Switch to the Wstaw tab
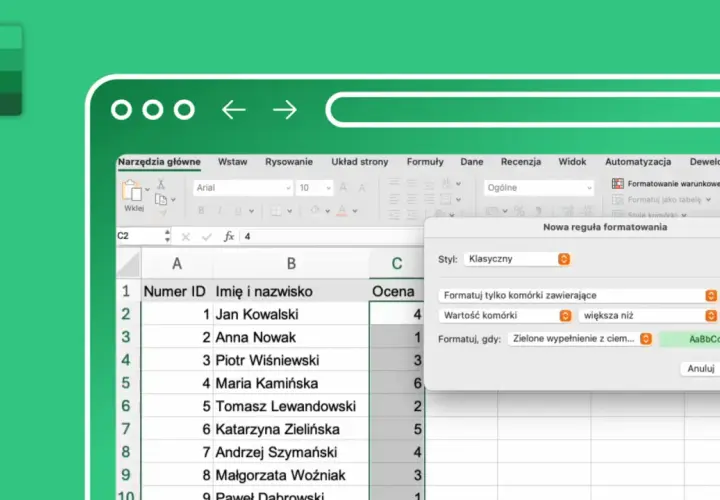 pos(233,162)
